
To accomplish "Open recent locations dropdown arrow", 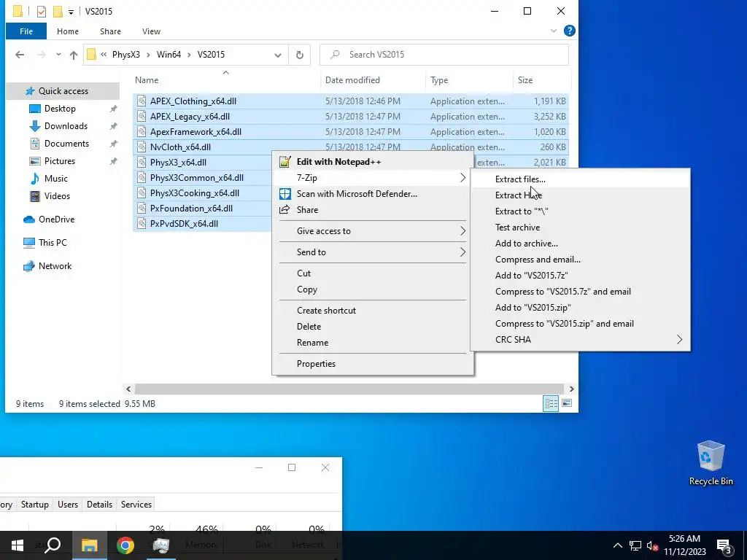I will click(x=58, y=55).
